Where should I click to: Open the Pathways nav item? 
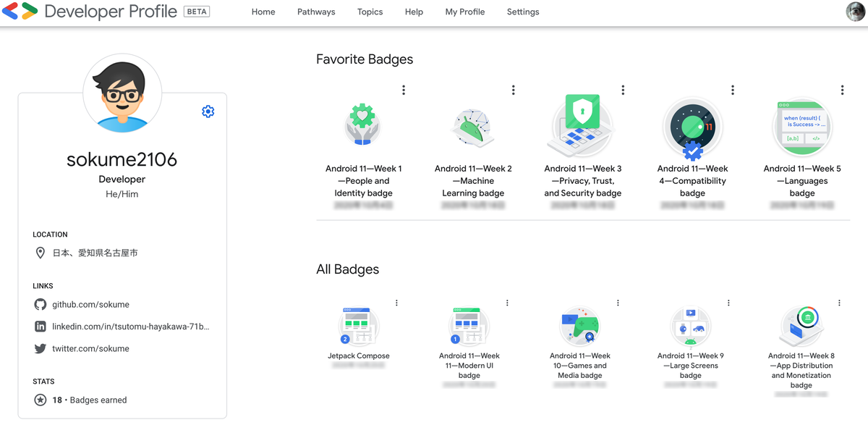(316, 12)
